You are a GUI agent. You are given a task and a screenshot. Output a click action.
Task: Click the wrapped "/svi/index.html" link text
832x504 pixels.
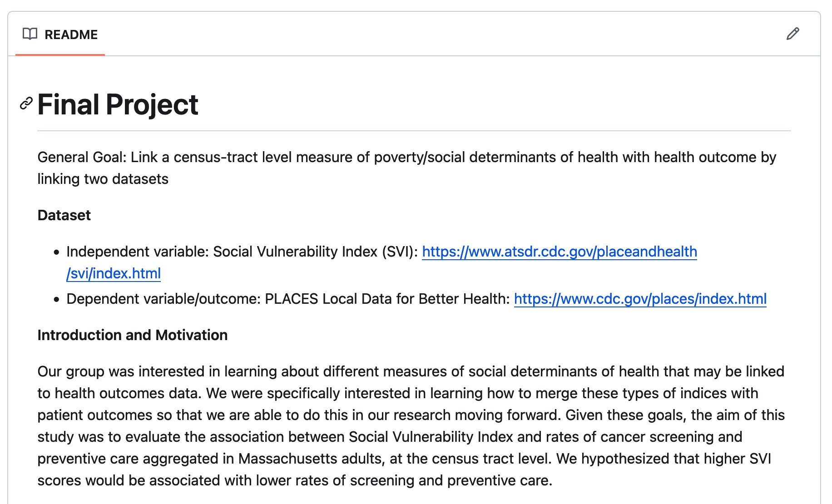[114, 273]
